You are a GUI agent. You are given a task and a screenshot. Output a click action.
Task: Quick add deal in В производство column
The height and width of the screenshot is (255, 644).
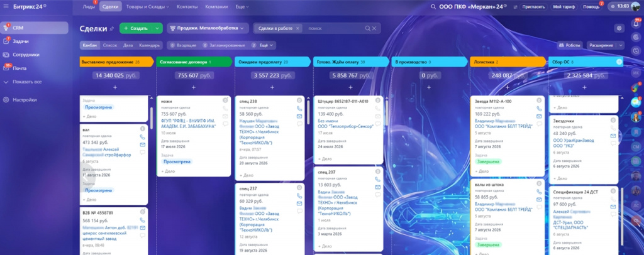[x=429, y=87]
